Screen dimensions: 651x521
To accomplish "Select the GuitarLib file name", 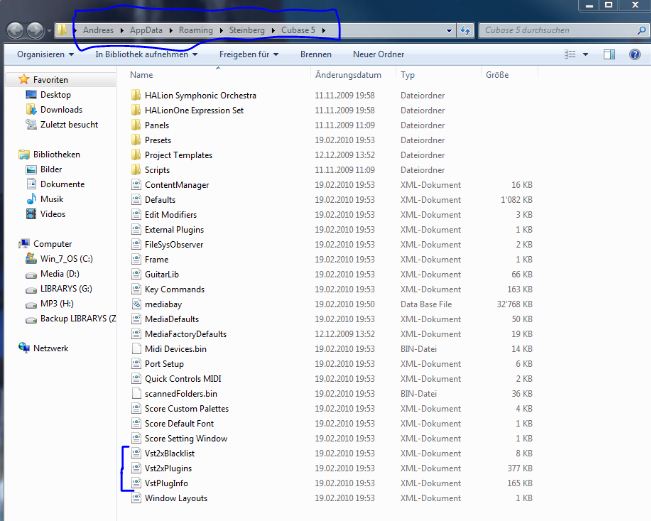I will 162,274.
